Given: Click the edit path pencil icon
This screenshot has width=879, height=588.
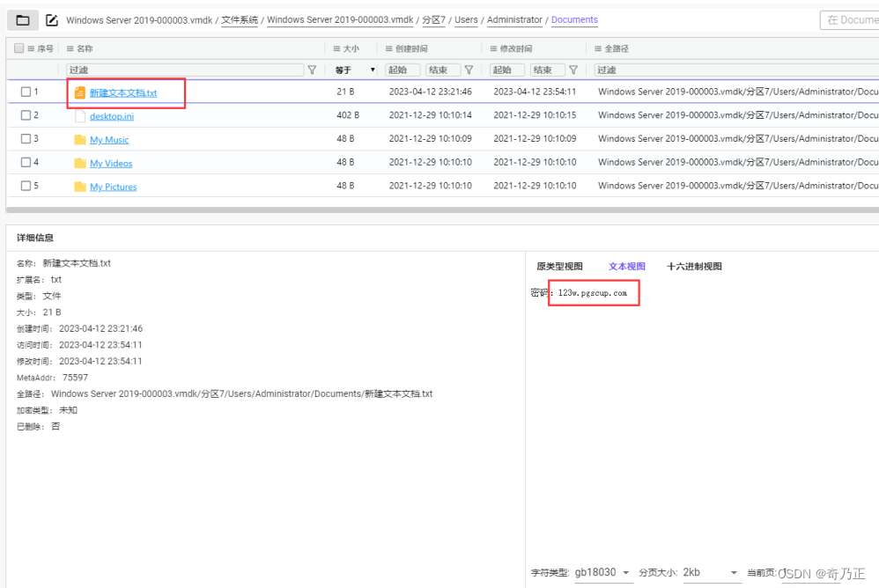Looking at the screenshot, I should coord(52,21).
